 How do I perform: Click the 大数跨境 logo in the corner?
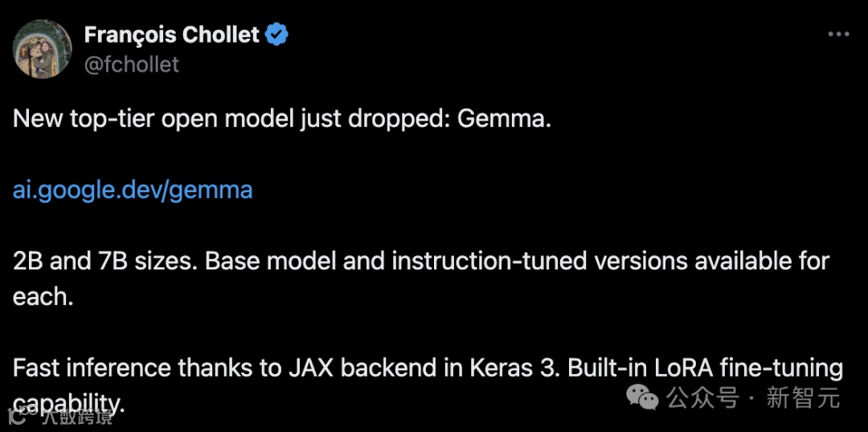click(59, 415)
